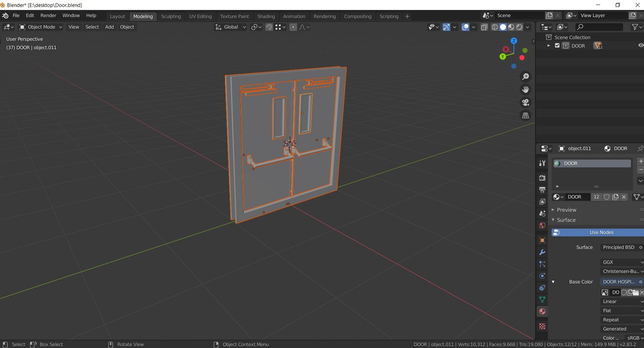Open the Object Mode dropdown
644x348 pixels.
click(x=41, y=27)
